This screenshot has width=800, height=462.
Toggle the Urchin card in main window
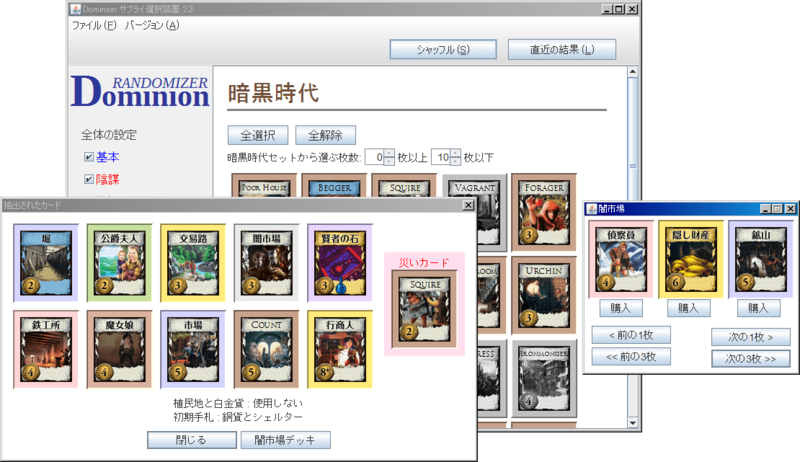[x=544, y=295]
